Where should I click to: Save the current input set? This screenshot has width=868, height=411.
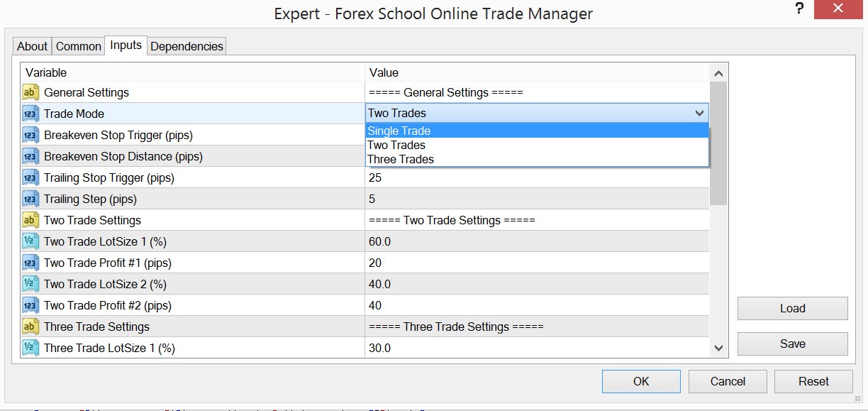click(x=792, y=344)
